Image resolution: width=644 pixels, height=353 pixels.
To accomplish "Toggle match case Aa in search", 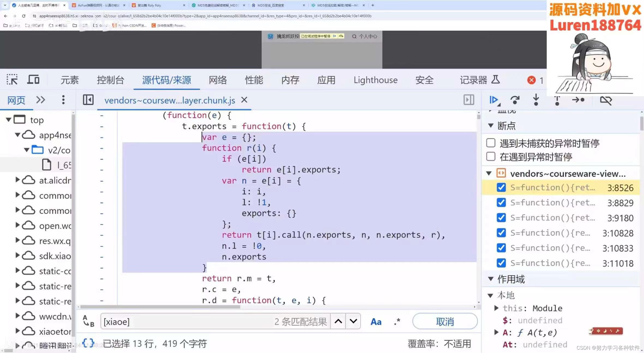I will (x=376, y=322).
